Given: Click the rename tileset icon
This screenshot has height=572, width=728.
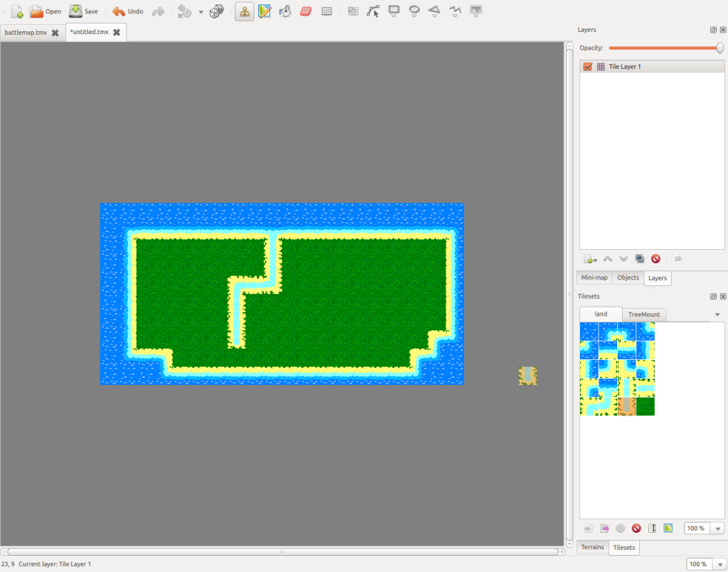Looking at the screenshot, I should pyautogui.click(x=653, y=529).
